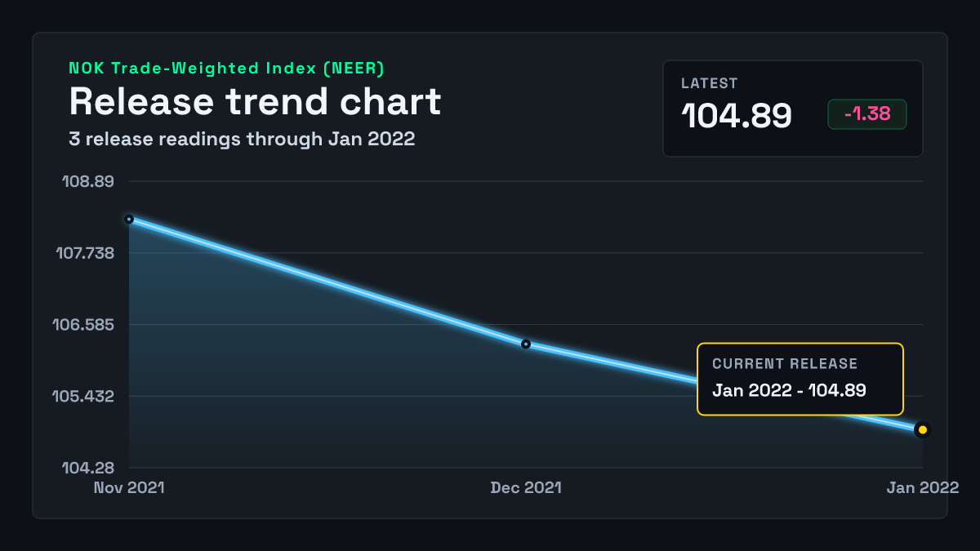Screen dimensions: 980x551
Task: Click the large 104.89 latest value
Action: tap(737, 116)
